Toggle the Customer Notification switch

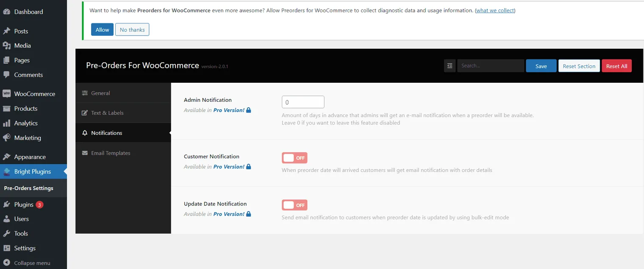(294, 158)
